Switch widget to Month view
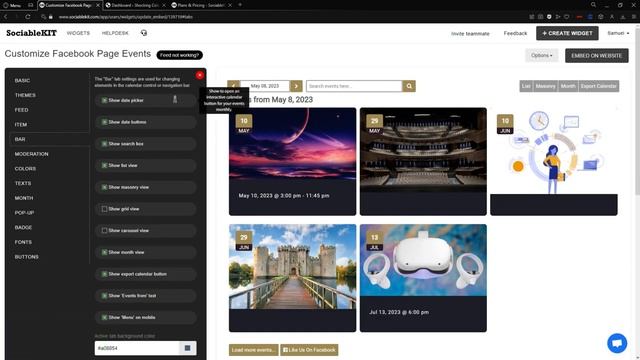The height and width of the screenshot is (360, 640). [568, 86]
